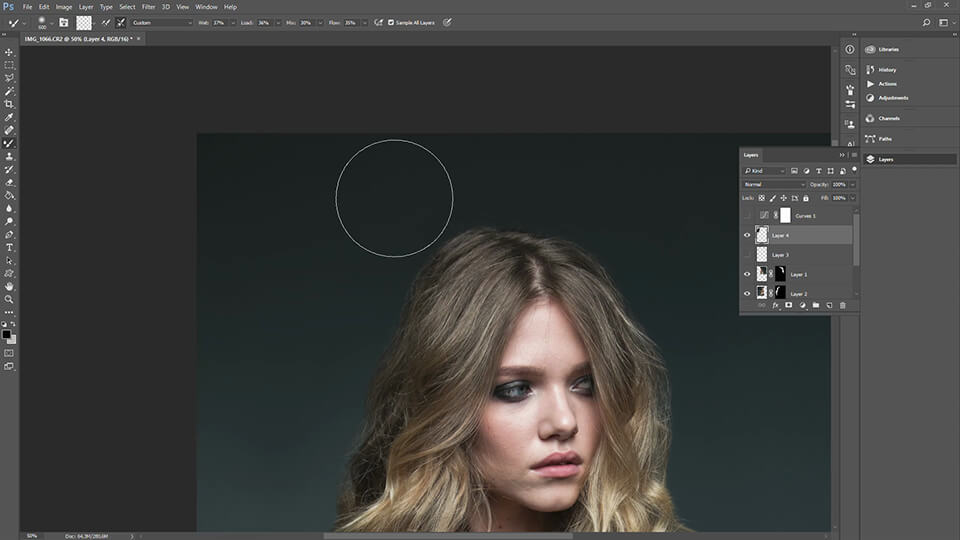Select the Zoom tool
Screen dimensions: 960x540
point(9,299)
